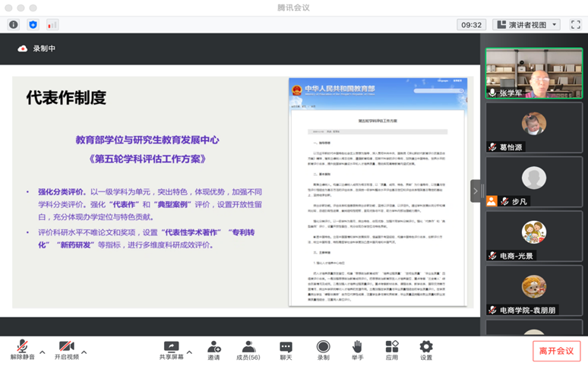Open the 邀请 invite icon
The height and width of the screenshot is (366, 588).
point(213,350)
